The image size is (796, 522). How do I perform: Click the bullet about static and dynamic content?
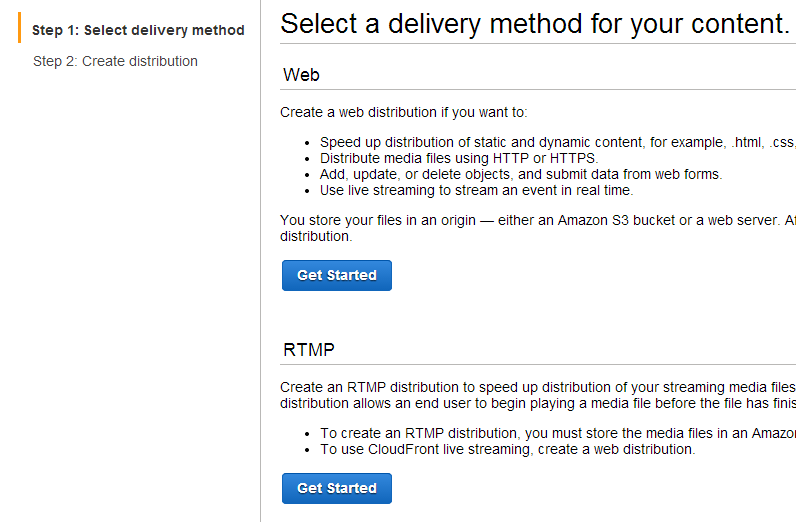pyautogui.click(x=557, y=142)
